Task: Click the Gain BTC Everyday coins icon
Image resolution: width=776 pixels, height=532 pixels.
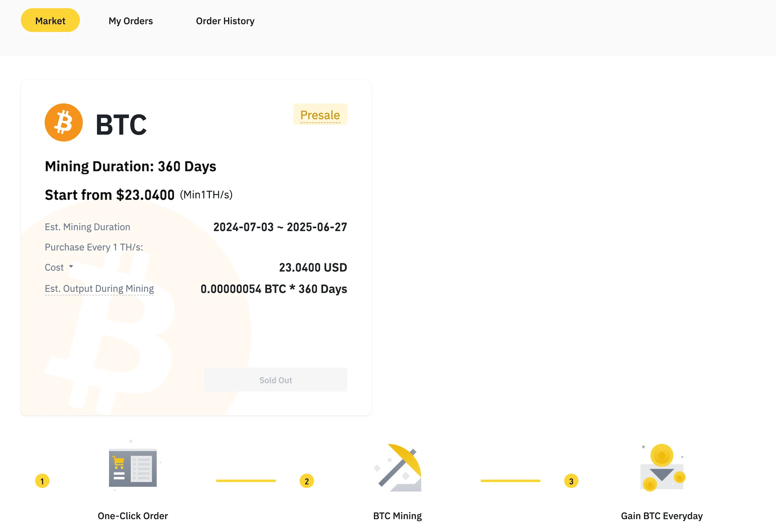Action: coord(662,467)
